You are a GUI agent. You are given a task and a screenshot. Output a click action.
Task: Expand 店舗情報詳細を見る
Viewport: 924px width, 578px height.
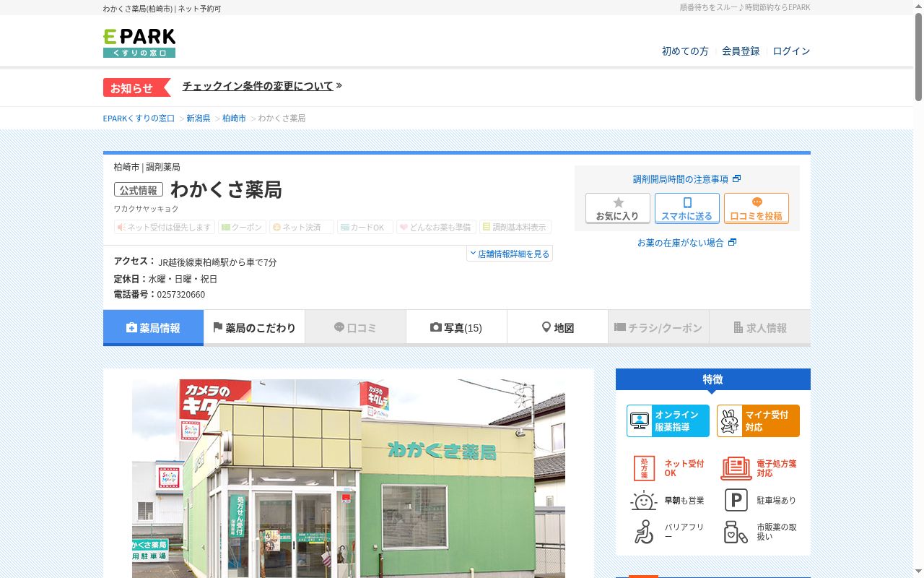510,254
